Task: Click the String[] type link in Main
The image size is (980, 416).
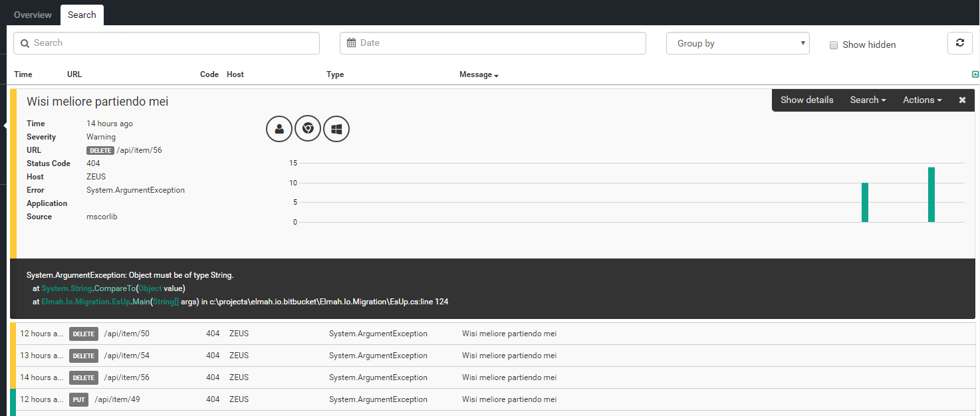Action: 167,302
